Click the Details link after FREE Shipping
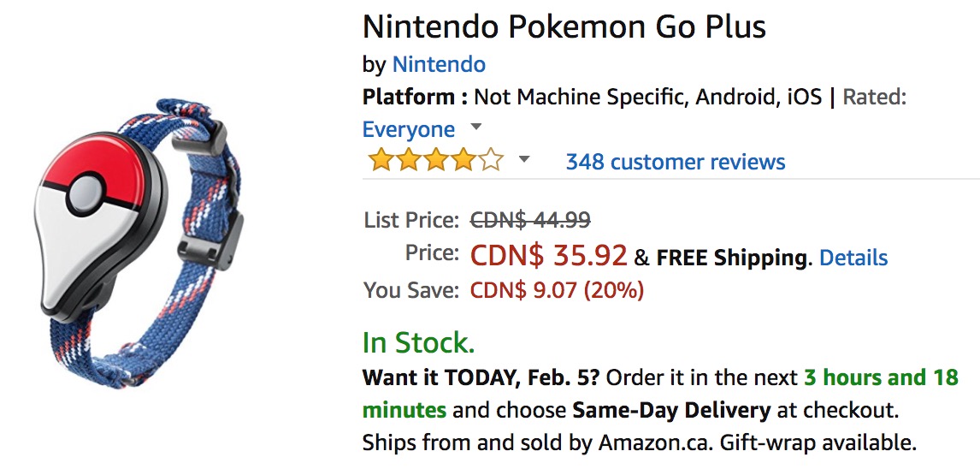 (x=853, y=258)
